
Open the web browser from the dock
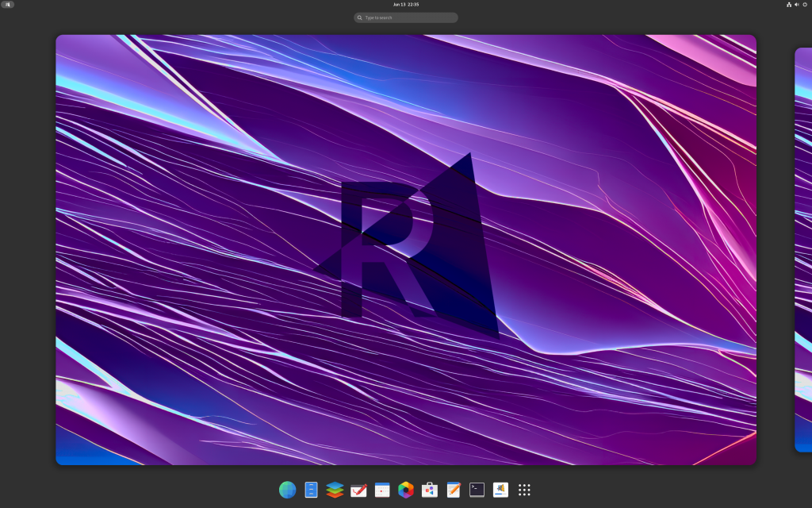click(286, 490)
